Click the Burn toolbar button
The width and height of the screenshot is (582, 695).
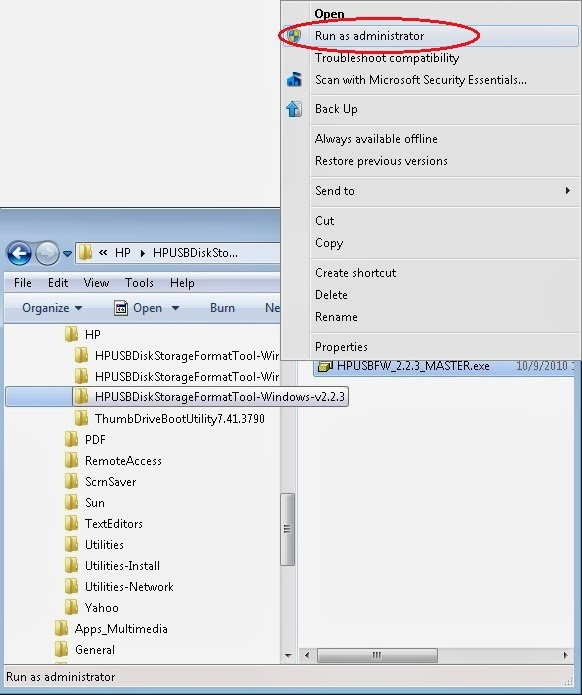pyautogui.click(x=222, y=308)
